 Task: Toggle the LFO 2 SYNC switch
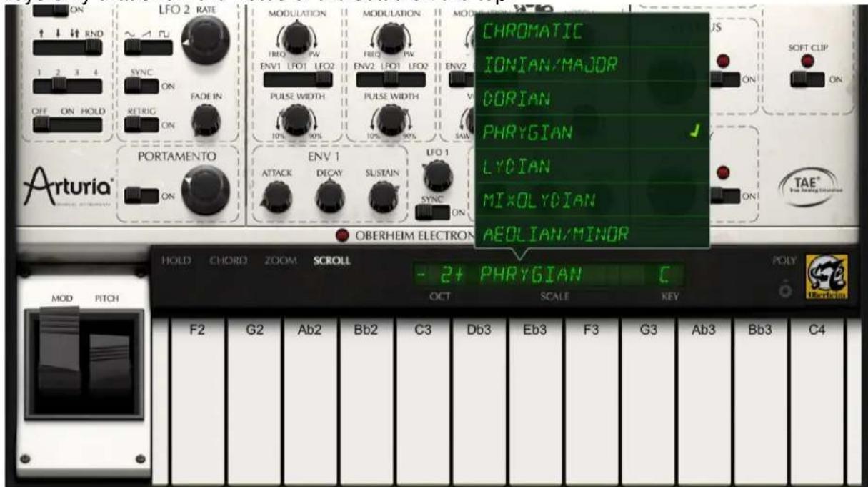coord(142,84)
